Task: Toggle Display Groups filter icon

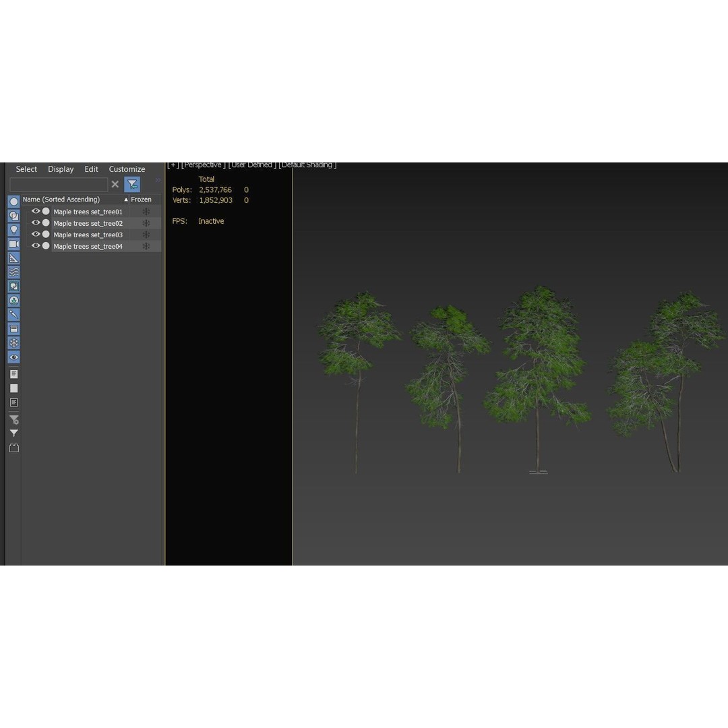Action: coord(14,286)
